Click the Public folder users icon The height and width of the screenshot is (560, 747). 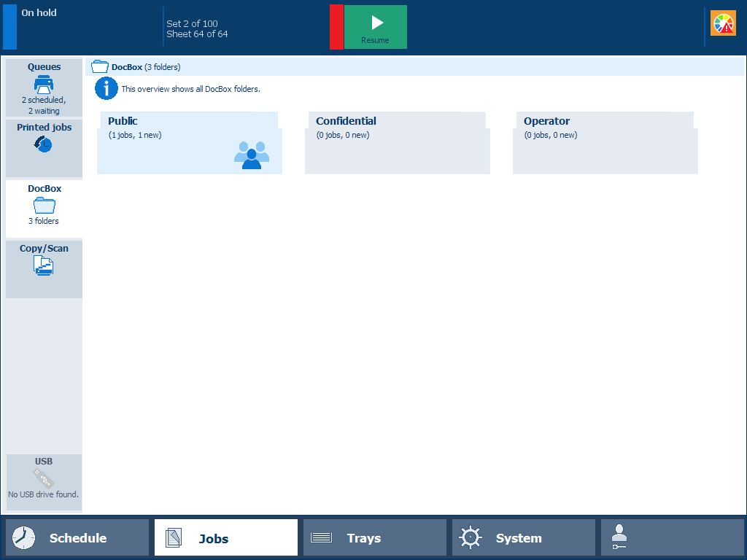(252, 155)
